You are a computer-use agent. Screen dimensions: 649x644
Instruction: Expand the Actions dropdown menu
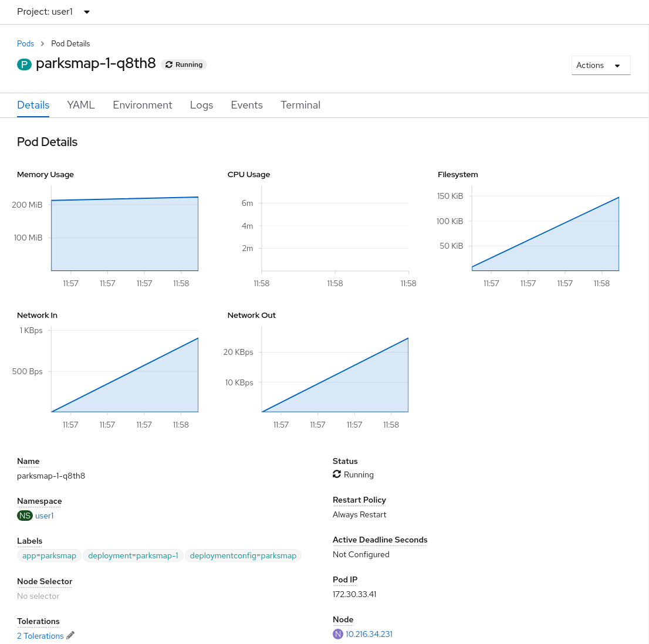pyautogui.click(x=600, y=65)
